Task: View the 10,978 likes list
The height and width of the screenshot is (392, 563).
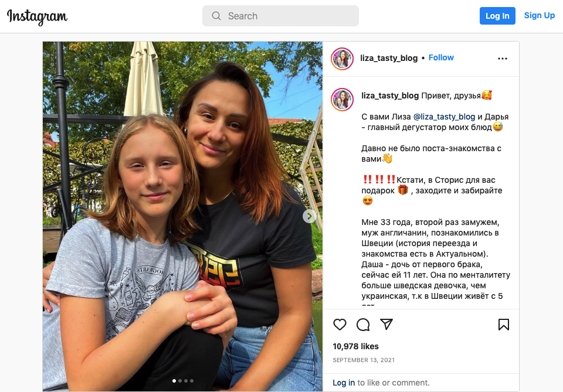Action: 355,346
